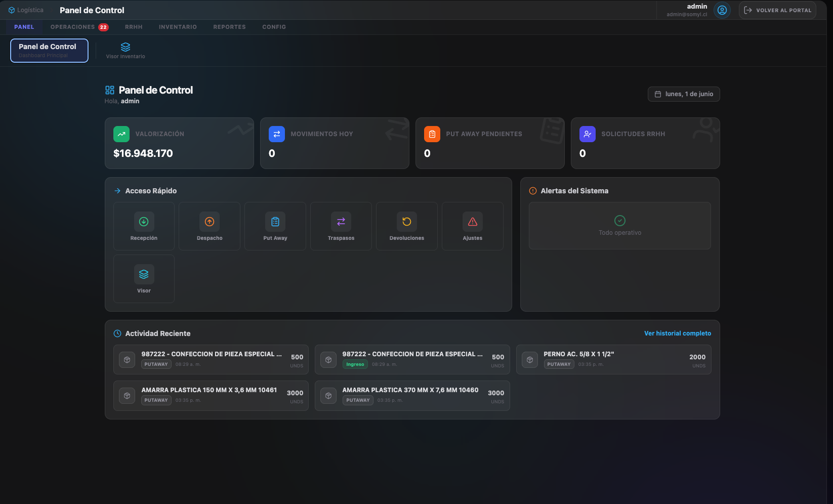Open the Recepción quick access icon
833x504 pixels.
pyautogui.click(x=144, y=222)
